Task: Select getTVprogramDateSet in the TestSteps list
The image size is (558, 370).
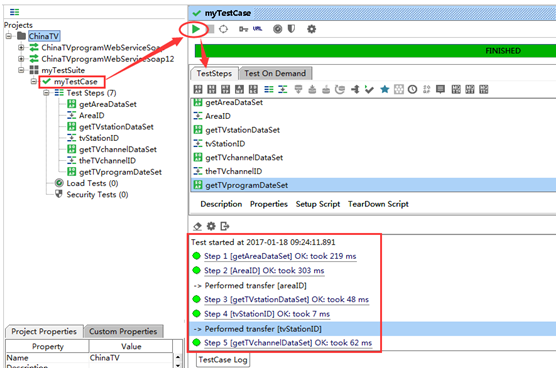Action: pyautogui.click(x=373, y=185)
